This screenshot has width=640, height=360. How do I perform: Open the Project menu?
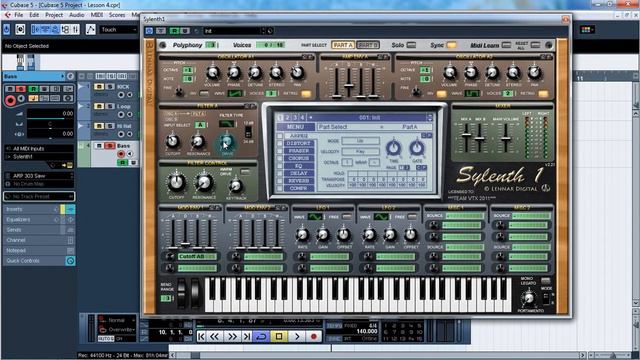[54, 15]
